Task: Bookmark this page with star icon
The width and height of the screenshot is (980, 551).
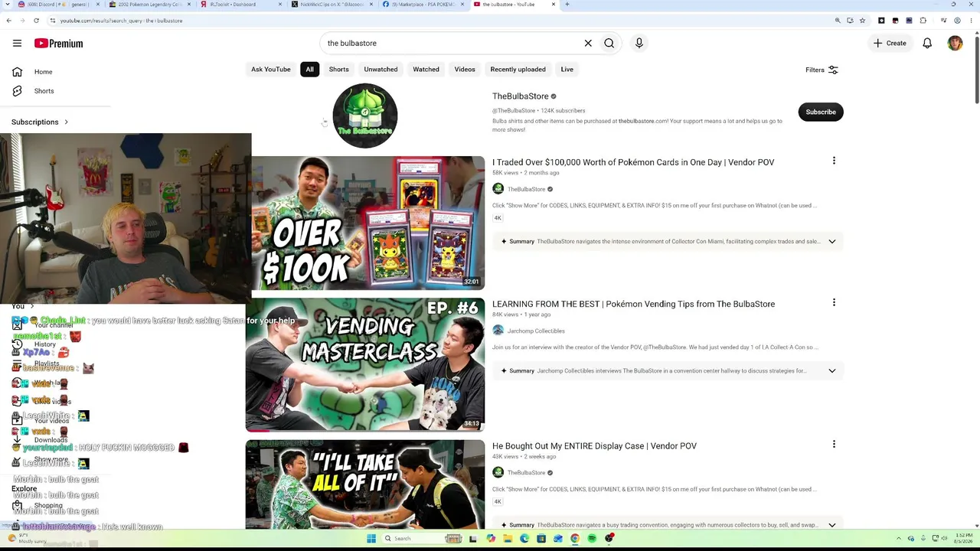Action: click(x=862, y=21)
